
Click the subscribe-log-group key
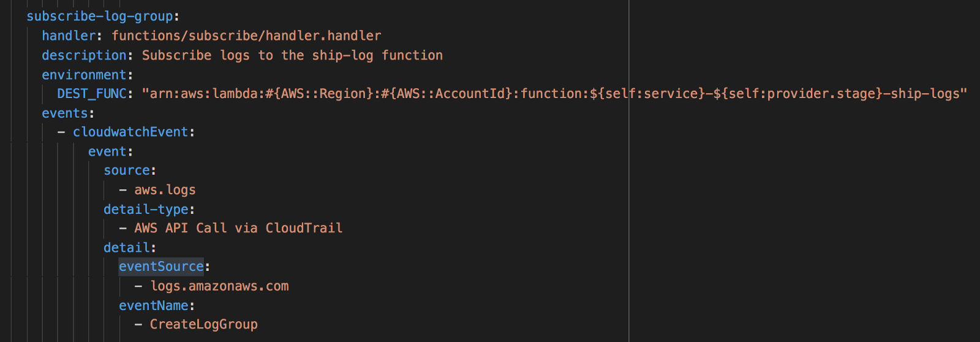pos(99,17)
